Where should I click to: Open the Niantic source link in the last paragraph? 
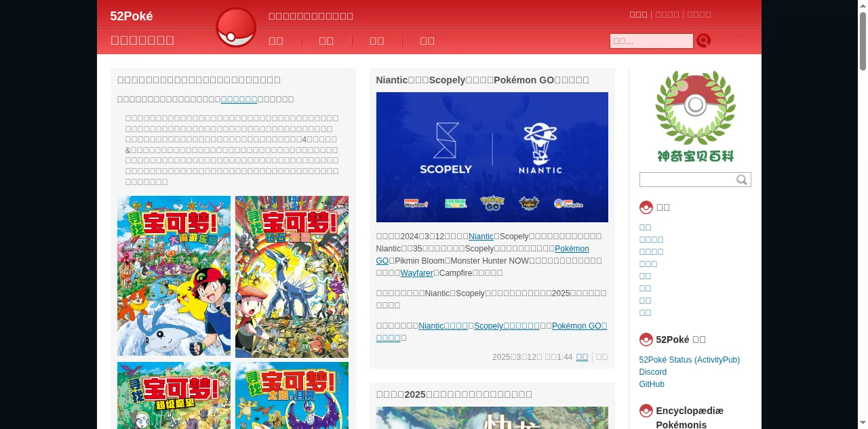pyautogui.click(x=443, y=326)
